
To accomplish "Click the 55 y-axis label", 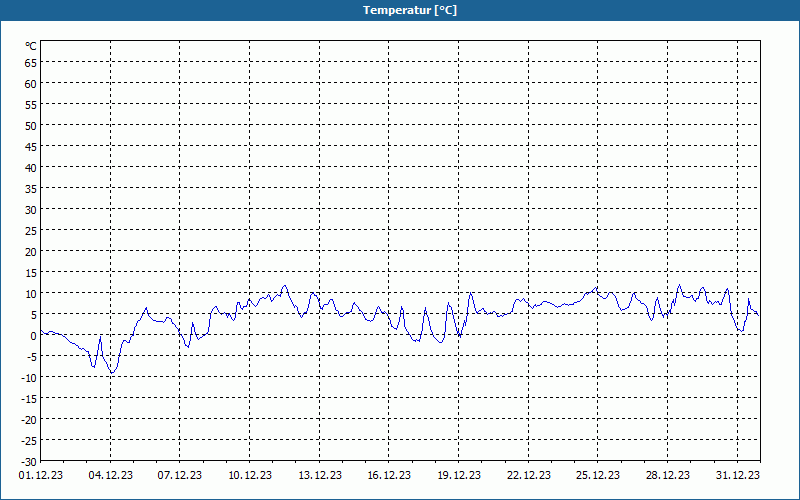I will pos(31,105).
